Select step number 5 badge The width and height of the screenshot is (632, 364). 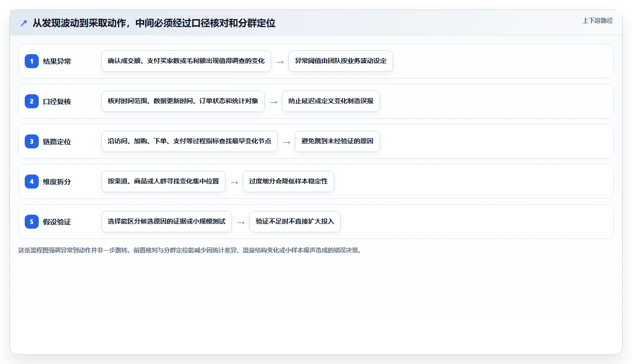coord(32,222)
